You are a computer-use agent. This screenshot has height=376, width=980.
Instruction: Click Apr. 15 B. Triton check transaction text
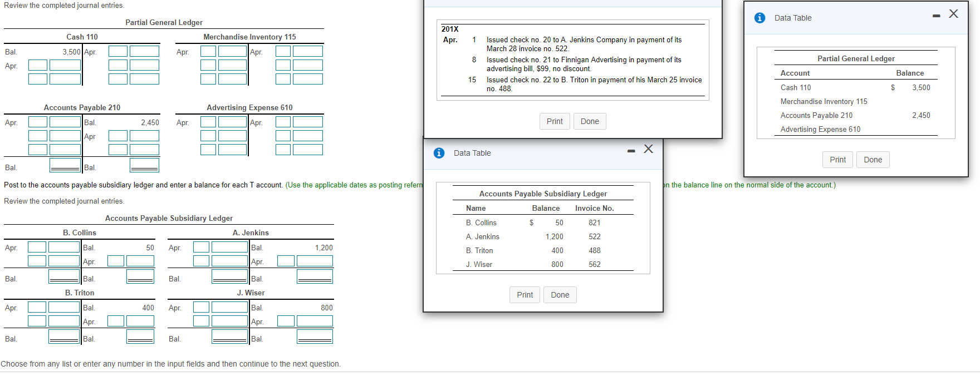coord(594,84)
